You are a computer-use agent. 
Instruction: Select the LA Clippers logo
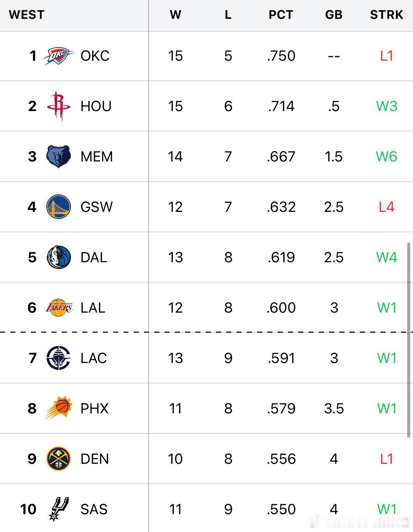[59, 358]
